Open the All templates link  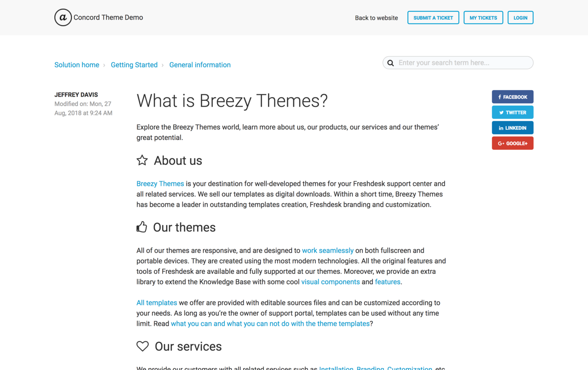[x=157, y=303]
